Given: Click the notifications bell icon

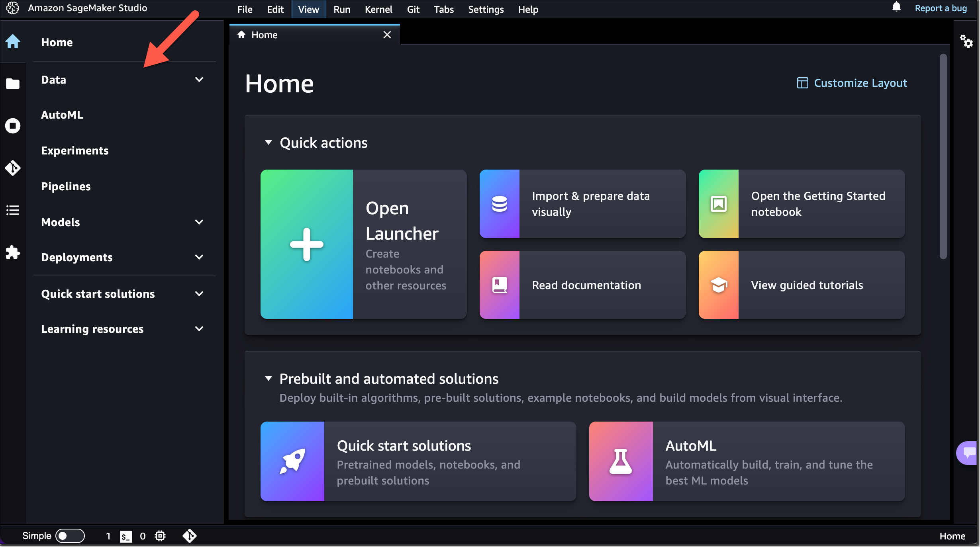Looking at the screenshot, I should click(x=896, y=7).
